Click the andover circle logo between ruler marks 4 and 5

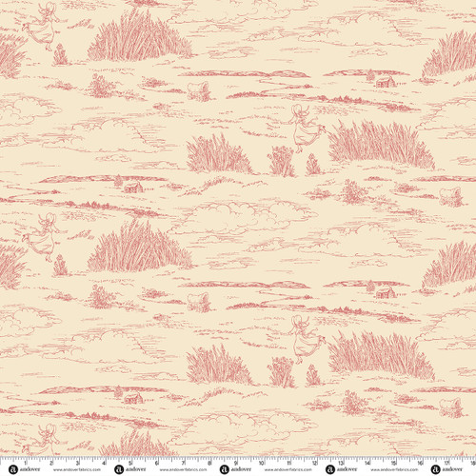tap(119, 469)
